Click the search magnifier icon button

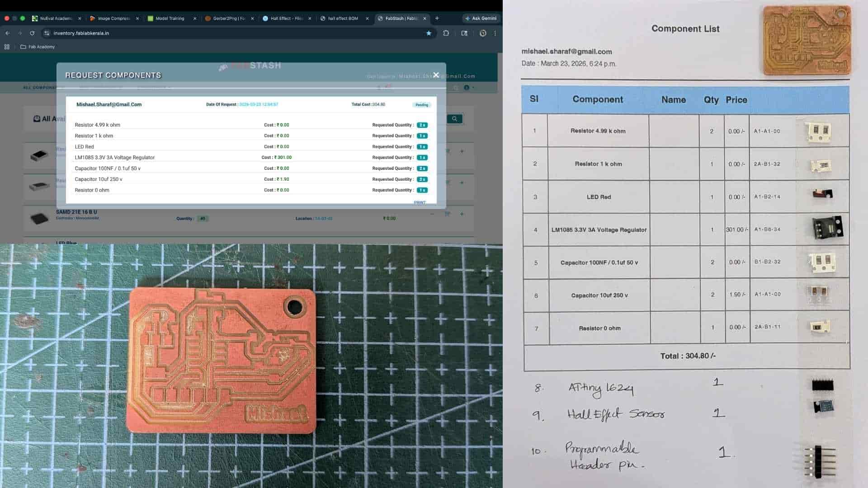[454, 119]
